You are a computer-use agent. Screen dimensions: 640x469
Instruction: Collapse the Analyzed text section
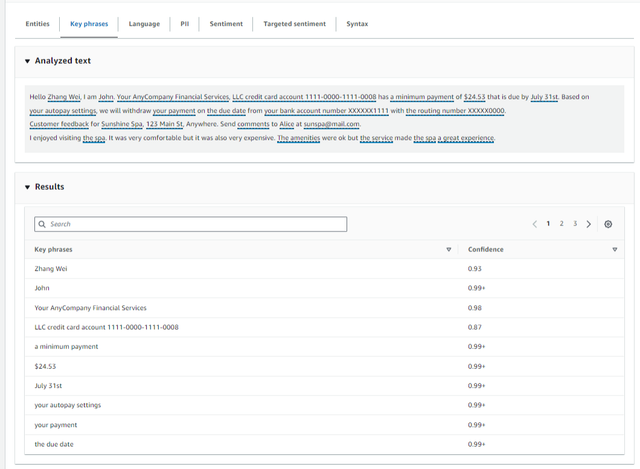point(28,61)
